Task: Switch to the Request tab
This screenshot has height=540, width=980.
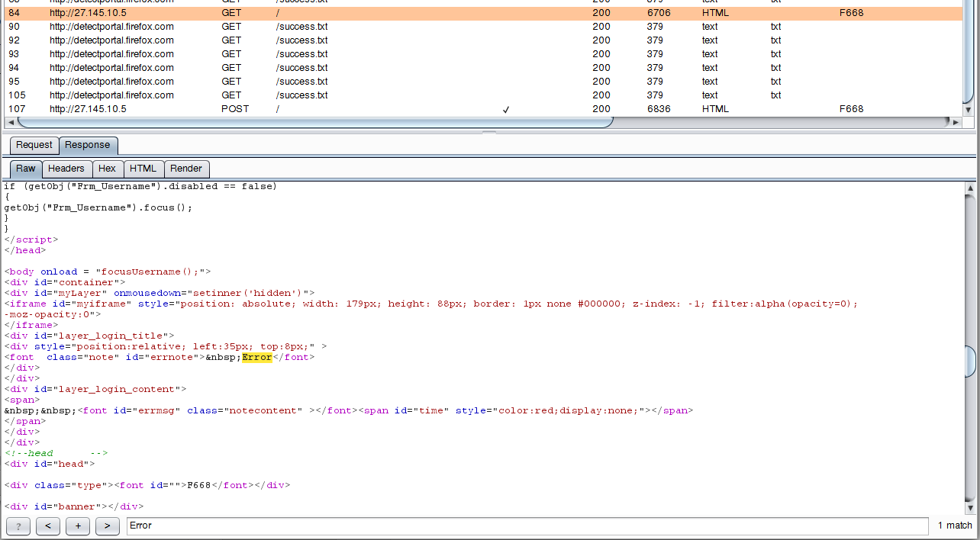Action: [34, 145]
